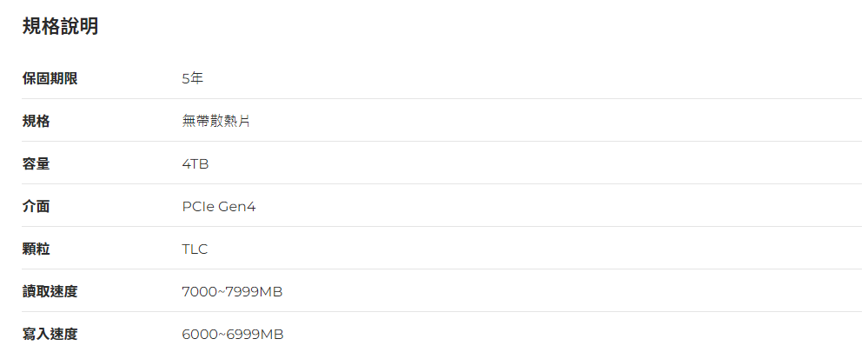
Task: Click the 顆粒 label
Action: pos(36,249)
